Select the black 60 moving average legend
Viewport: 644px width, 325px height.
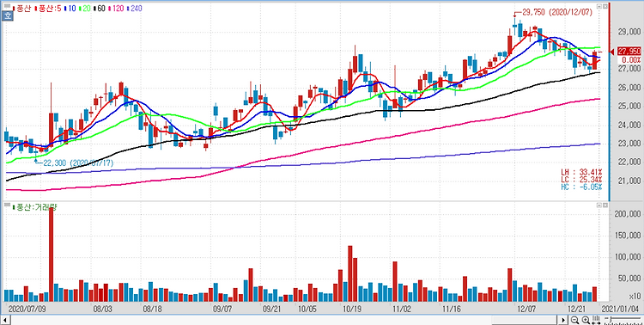100,8
